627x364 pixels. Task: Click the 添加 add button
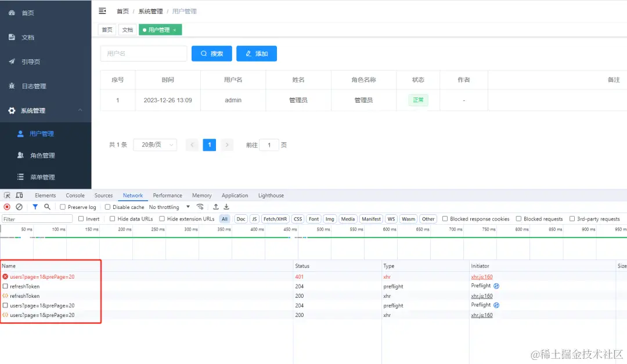[x=257, y=53]
